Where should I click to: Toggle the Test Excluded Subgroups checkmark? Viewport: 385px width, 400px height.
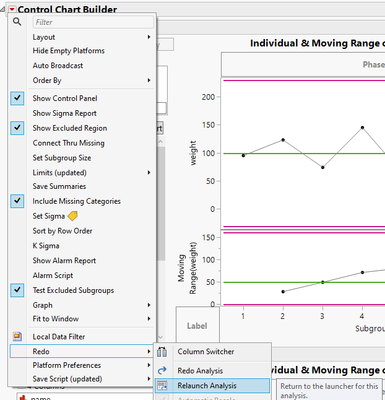click(x=17, y=290)
